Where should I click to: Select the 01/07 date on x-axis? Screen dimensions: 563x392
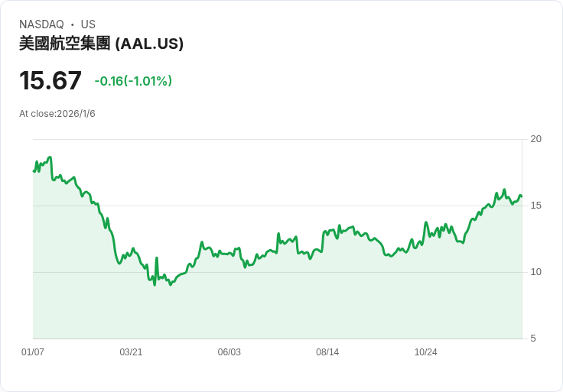point(33,352)
